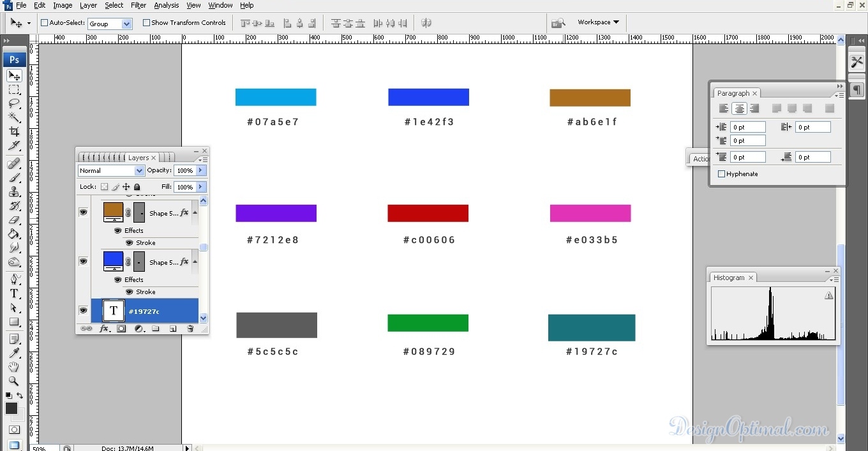Select the Rectangle shape tool

(14, 322)
